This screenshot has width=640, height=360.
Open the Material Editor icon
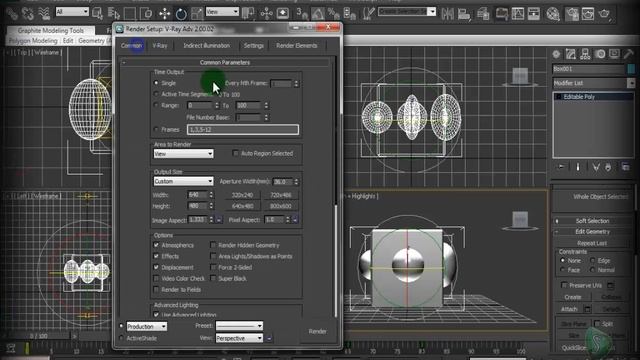pos(553,14)
